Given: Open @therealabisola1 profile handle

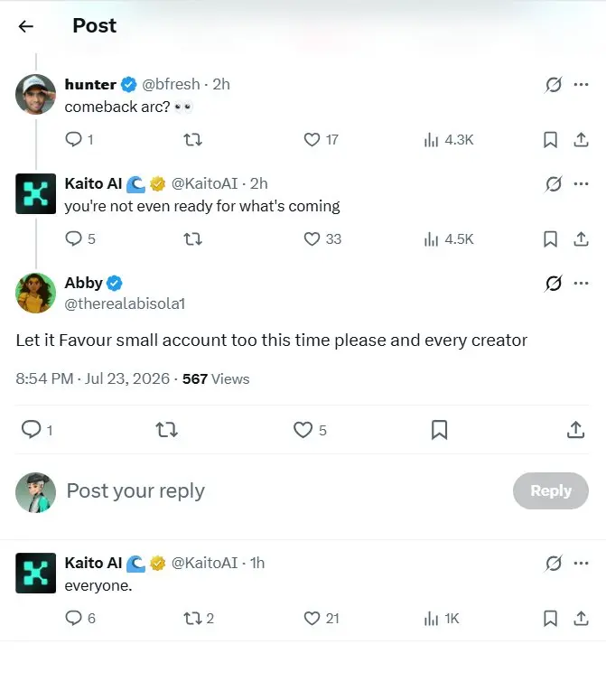Looking at the screenshot, I should pyautogui.click(x=125, y=303).
